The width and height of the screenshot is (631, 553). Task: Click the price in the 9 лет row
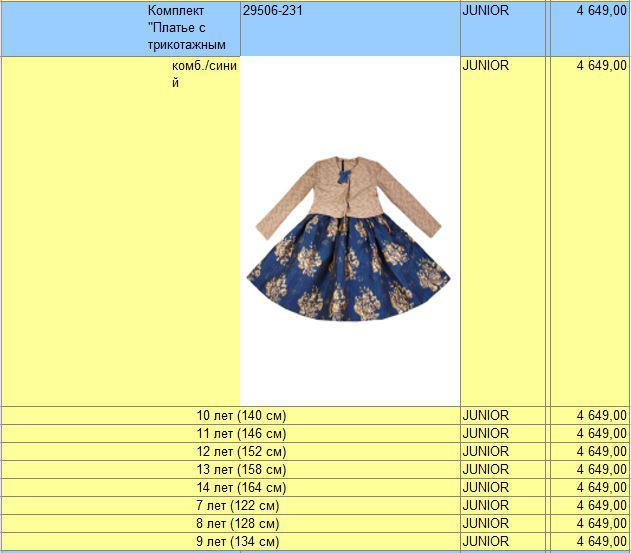601,542
